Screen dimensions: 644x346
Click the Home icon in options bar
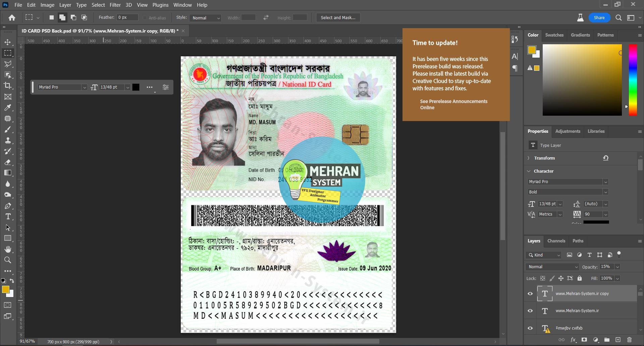tap(12, 18)
